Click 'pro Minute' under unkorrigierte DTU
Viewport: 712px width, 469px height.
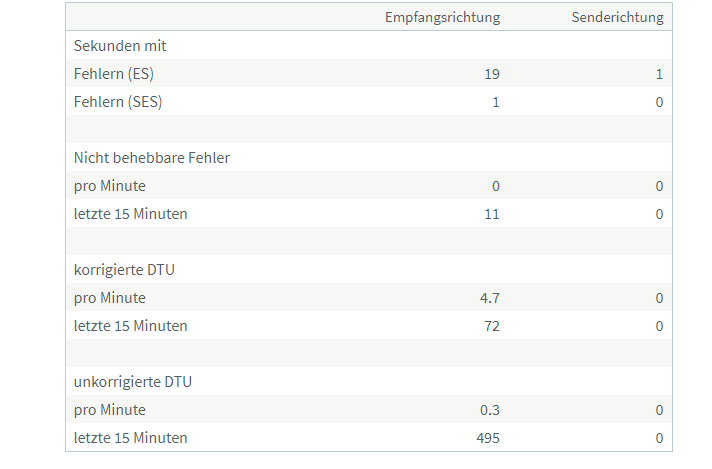point(110,410)
